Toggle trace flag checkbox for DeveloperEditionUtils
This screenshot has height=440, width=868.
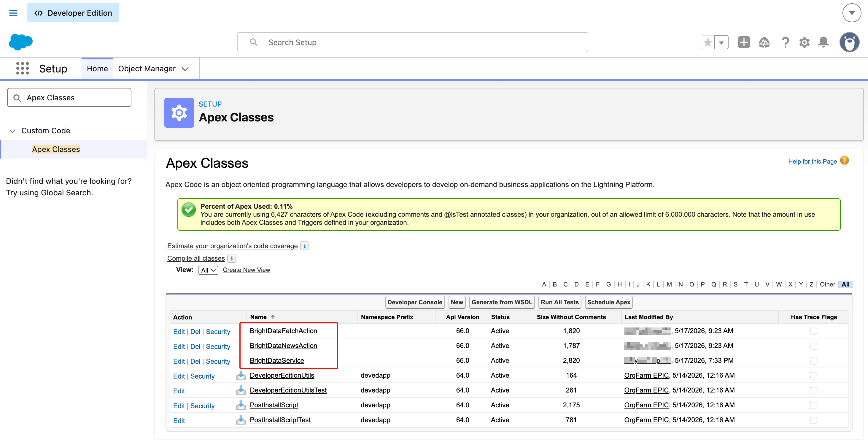pos(813,376)
